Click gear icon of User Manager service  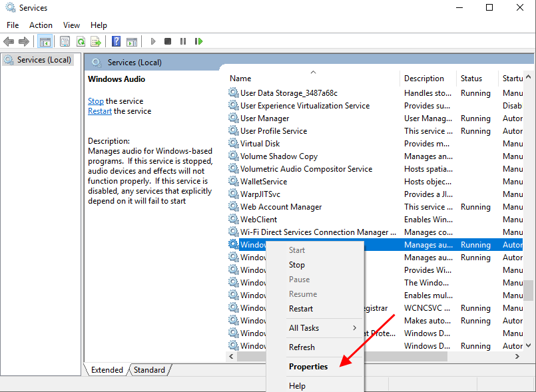coord(234,118)
